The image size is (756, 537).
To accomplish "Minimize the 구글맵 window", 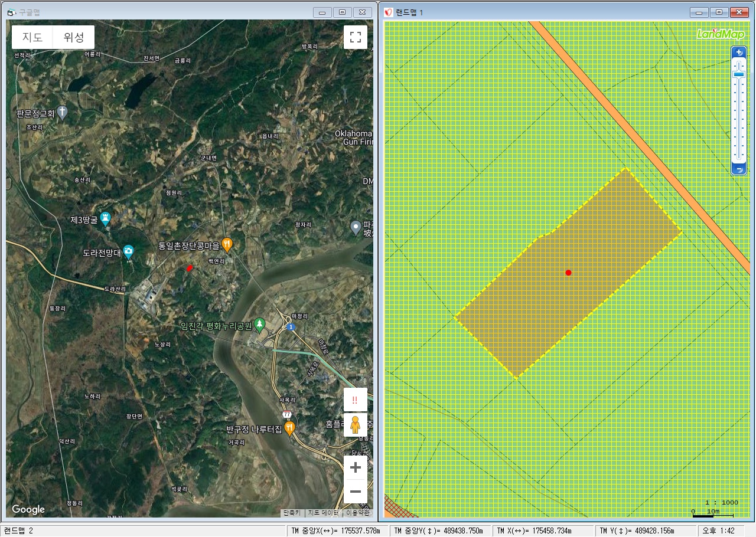I will tap(322, 12).
